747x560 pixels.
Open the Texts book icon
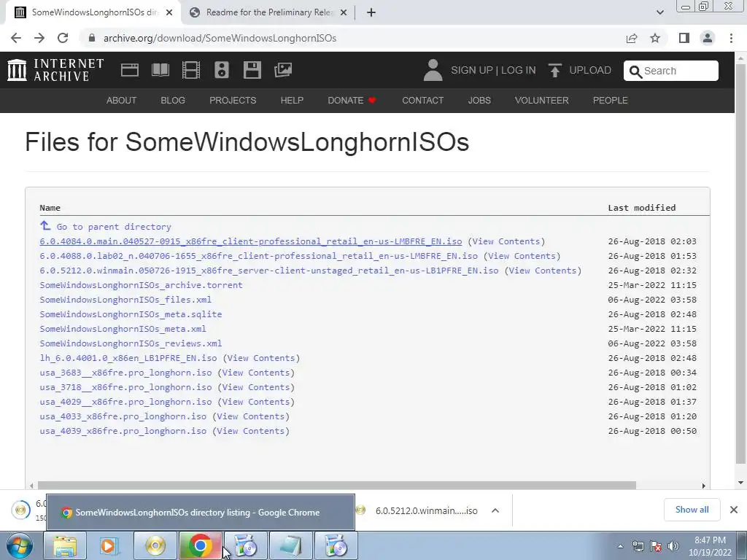point(160,70)
